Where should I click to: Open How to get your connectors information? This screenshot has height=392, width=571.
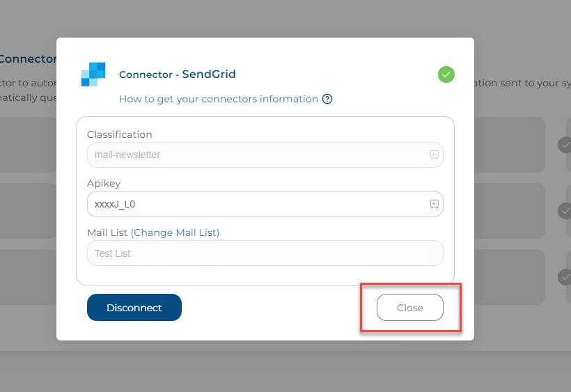click(219, 99)
